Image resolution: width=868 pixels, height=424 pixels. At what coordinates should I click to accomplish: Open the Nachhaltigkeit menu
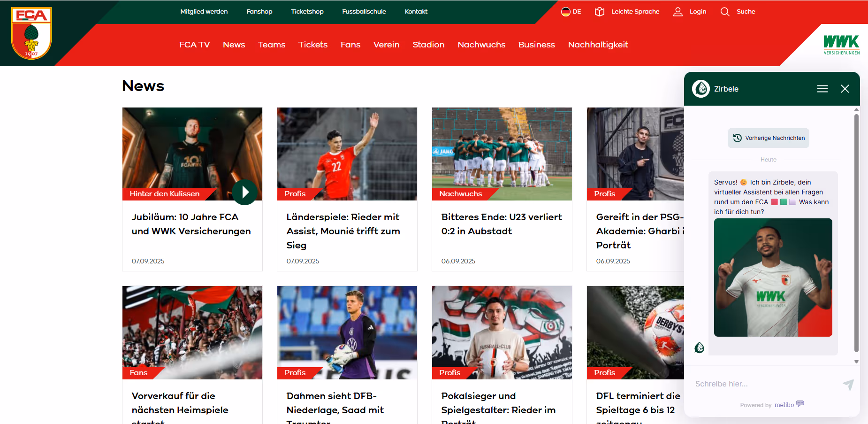pyautogui.click(x=598, y=45)
